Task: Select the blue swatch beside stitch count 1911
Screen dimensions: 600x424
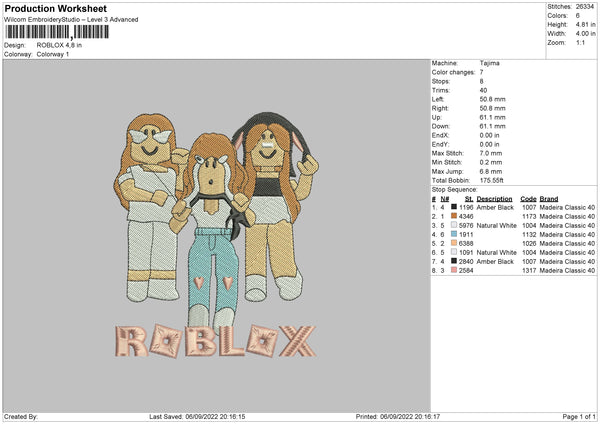Action: point(454,234)
